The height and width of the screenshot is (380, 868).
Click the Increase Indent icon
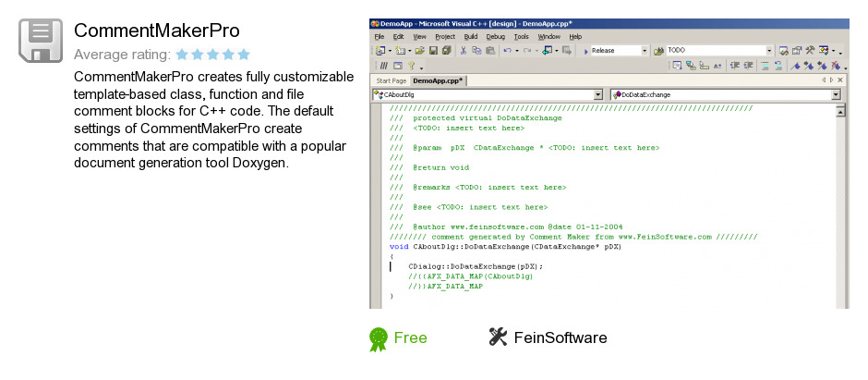click(x=748, y=66)
